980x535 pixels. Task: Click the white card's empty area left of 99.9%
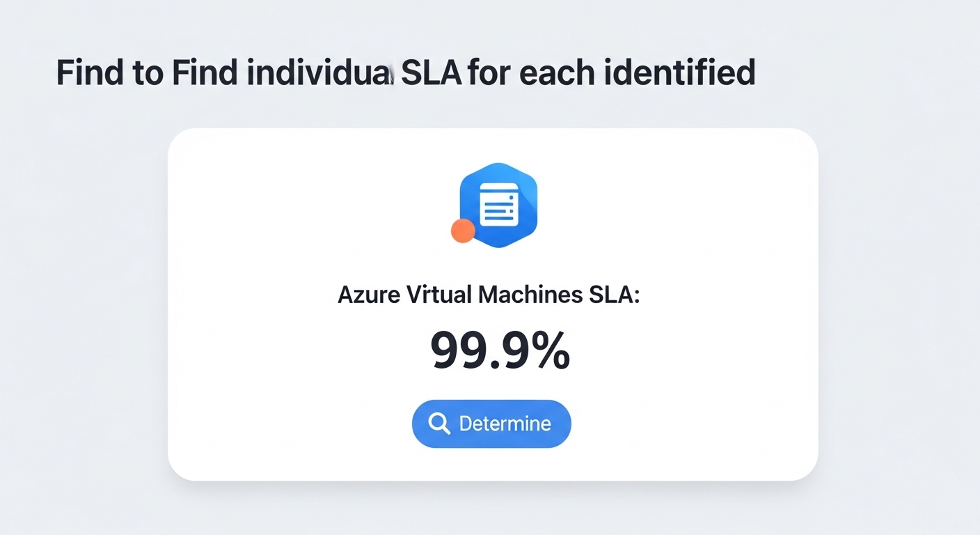[x=292, y=350]
